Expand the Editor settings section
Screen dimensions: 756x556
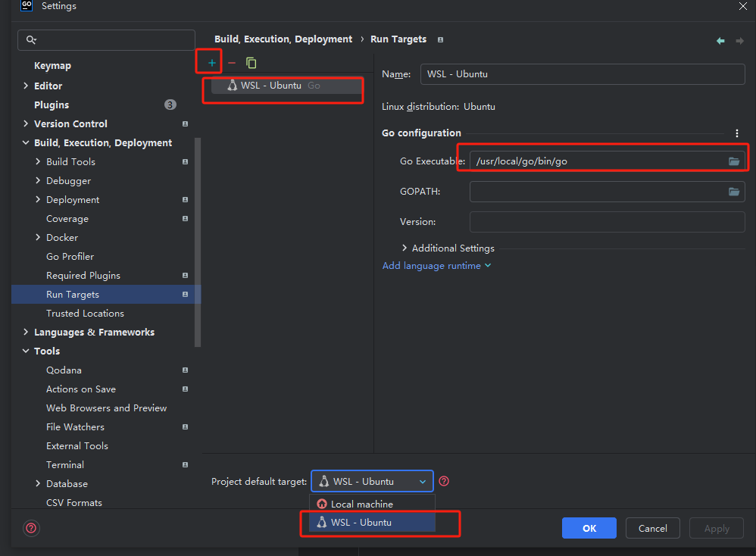pos(26,86)
